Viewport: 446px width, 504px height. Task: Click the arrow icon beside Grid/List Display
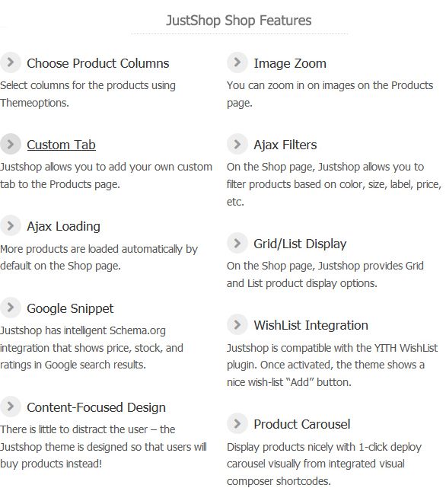coord(237,243)
